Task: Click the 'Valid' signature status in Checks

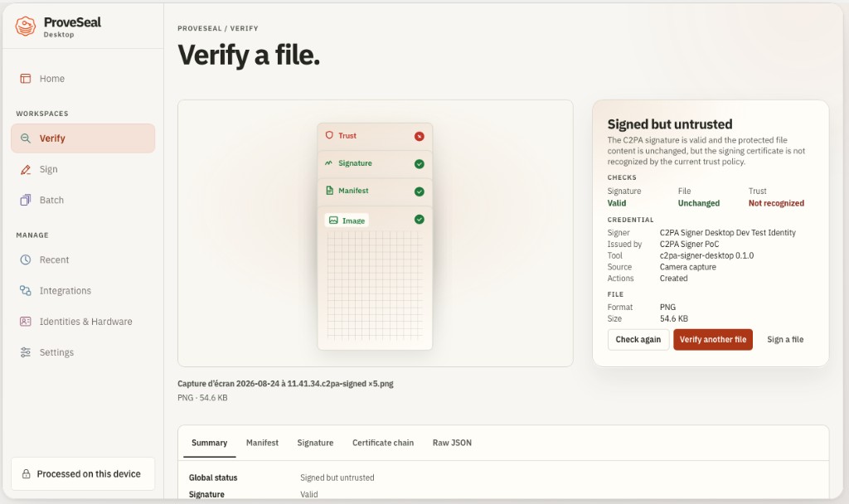Action: click(x=617, y=203)
